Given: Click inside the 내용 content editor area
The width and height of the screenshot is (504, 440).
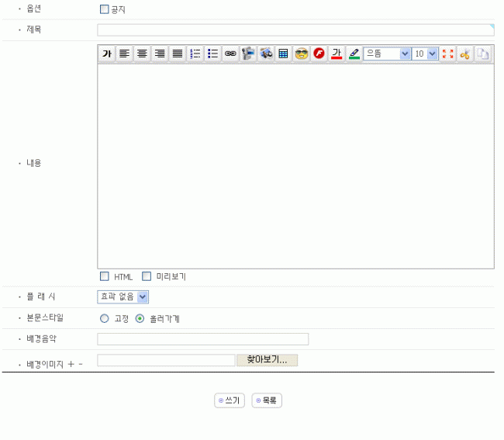Looking at the screenshot, I should [295, 166].
